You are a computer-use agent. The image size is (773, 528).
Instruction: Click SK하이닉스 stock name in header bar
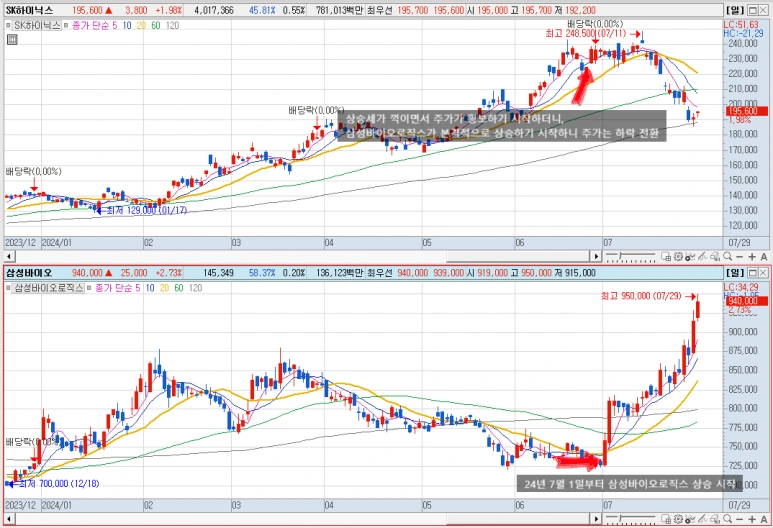tap(30, 10)
